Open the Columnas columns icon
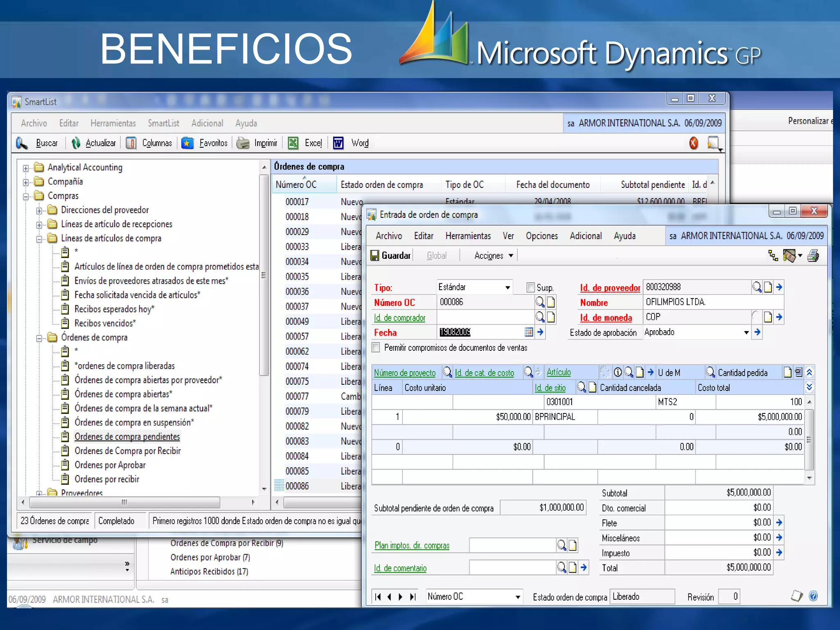Image resolution: width=840 pixels, height=630 pixels. pyautogui.click(x=131, y=143)
